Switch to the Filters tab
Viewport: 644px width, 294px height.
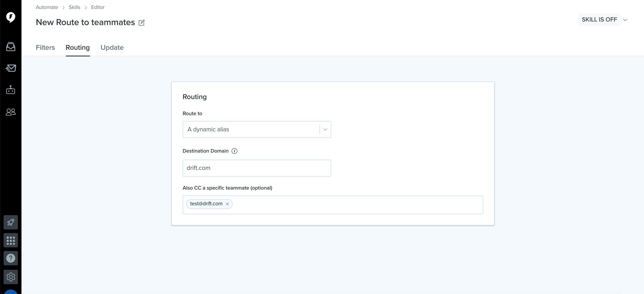coord(45,48)
